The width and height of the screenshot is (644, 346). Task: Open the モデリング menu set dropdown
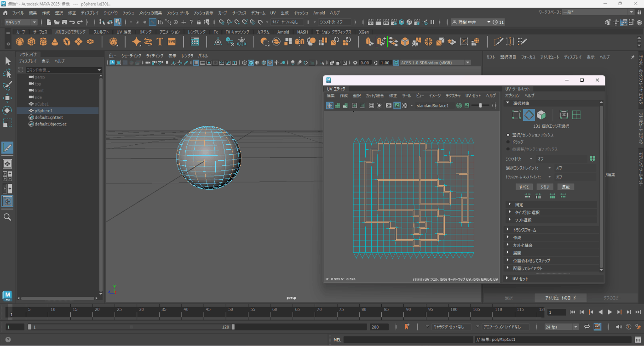pos(21,22)
